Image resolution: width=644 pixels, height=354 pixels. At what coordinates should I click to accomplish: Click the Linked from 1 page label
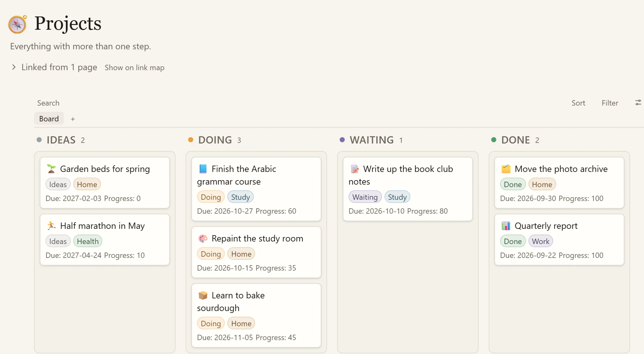pyautogui.click(x=59, y=67)
